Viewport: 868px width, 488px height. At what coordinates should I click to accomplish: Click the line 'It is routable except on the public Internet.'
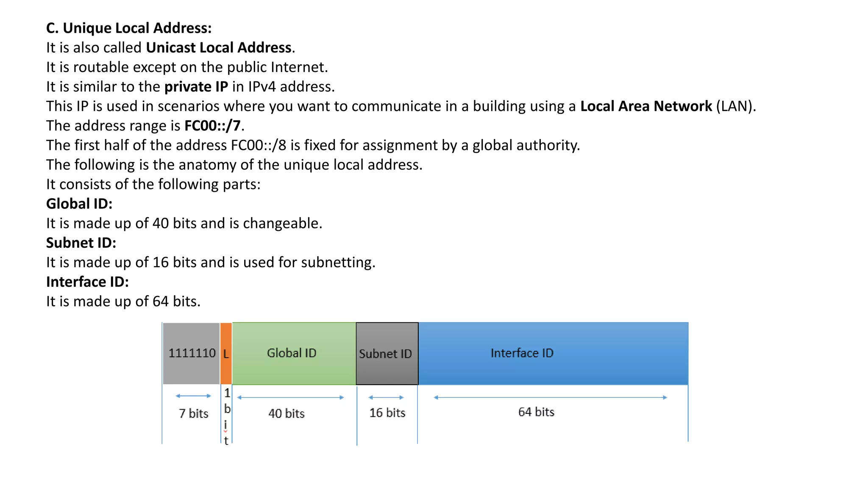187,67
